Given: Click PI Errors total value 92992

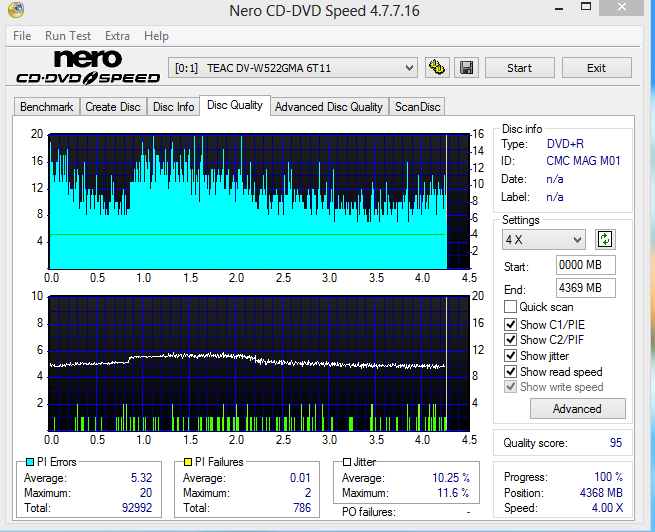Looking at the screenshot, I should pos(137,508).
